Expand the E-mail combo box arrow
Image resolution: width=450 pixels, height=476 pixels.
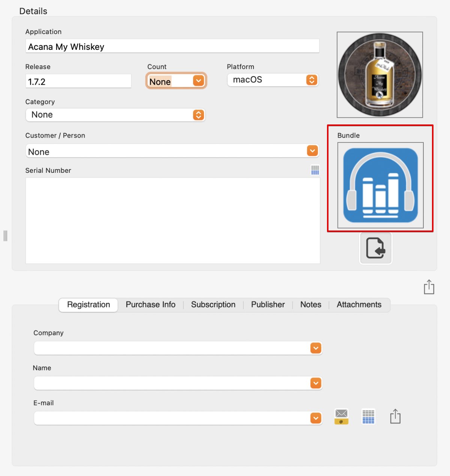[x=316, y=418]
